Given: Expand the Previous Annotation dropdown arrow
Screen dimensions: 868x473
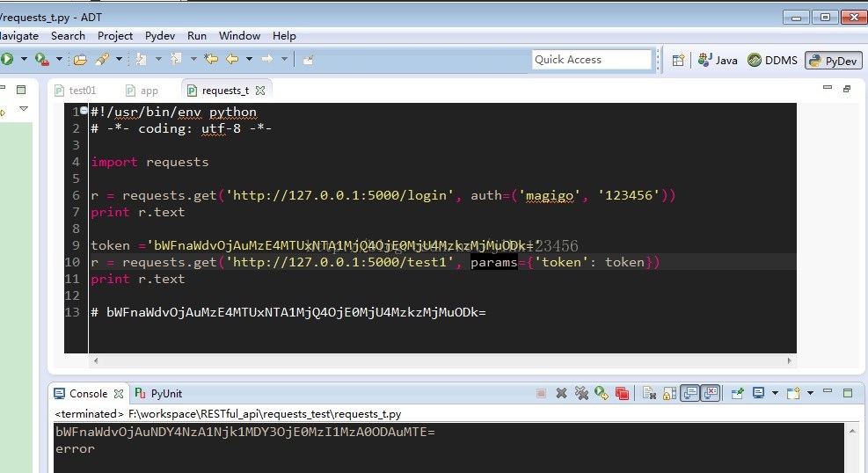Looking at the screenshot, I should click(193, 59).
